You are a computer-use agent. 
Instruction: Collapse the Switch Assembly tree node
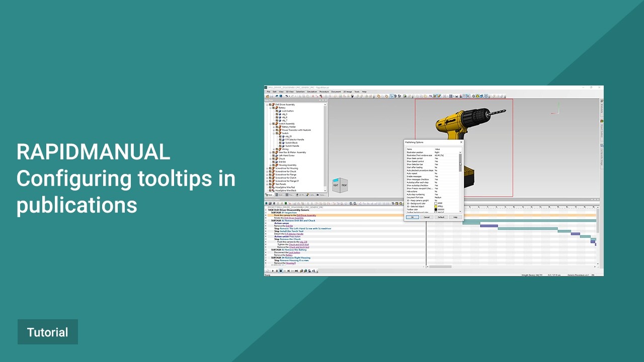[270, 124]
